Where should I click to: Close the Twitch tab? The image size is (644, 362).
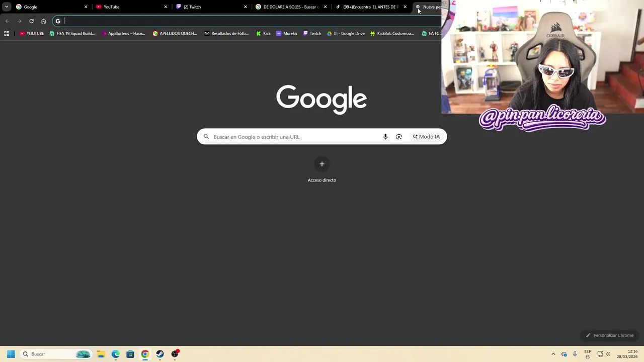pos(246,7)
